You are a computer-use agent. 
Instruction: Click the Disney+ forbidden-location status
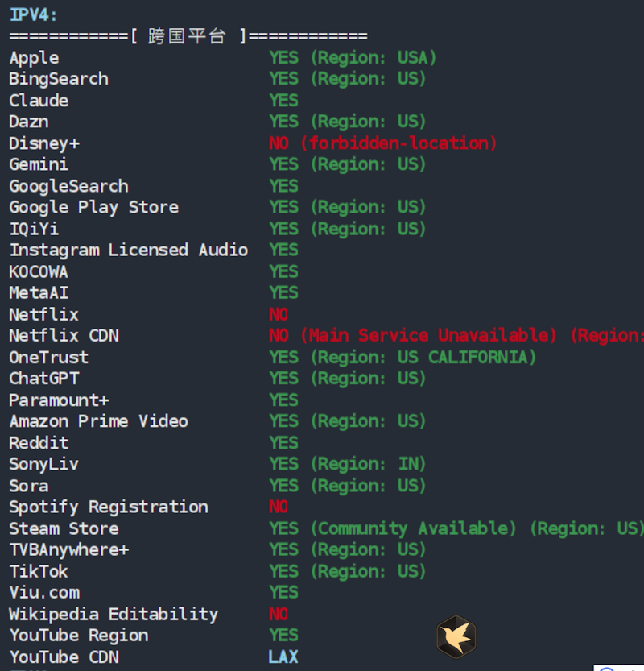tap(383, 143)
